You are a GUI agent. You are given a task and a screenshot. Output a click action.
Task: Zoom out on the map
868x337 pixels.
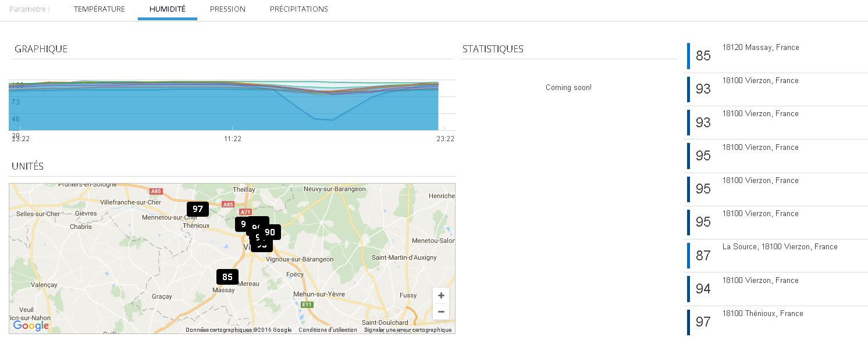point(441,312)
